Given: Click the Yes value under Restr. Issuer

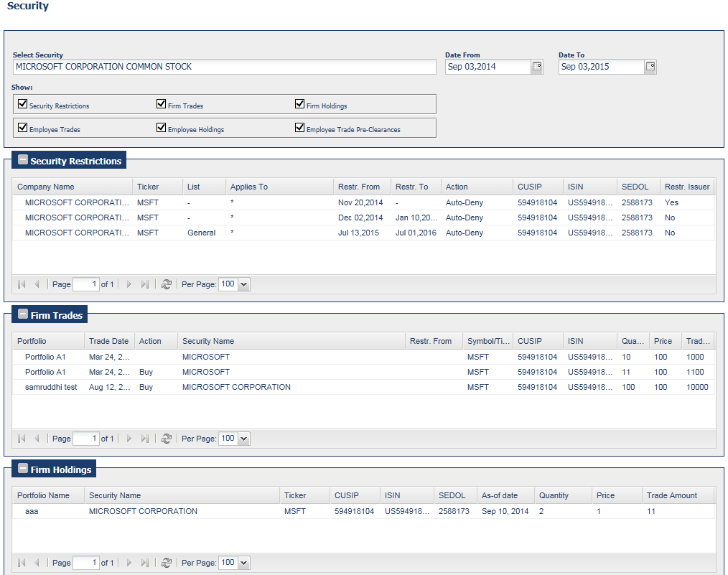Looking at the screenshot, I should coord(671,203).
